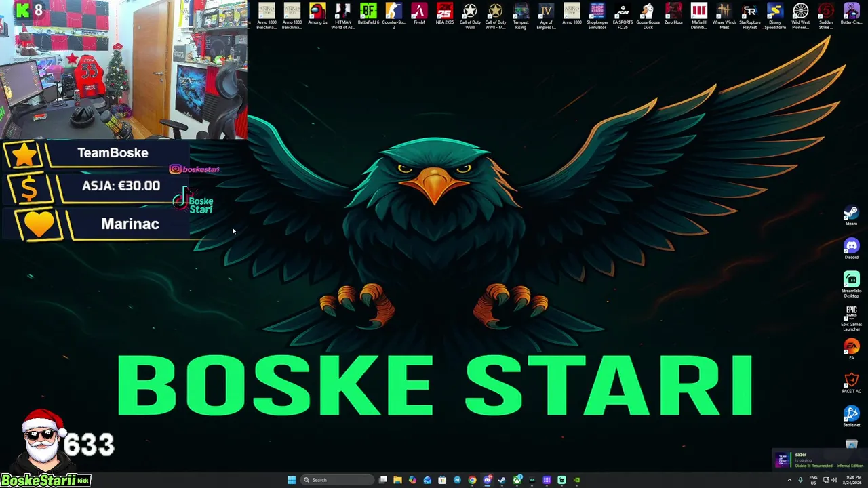This screenshot has width=868, height=488.
Task: Select the EA SPORTS FC 26 shortcut
Action: click(x=623, y=16)
